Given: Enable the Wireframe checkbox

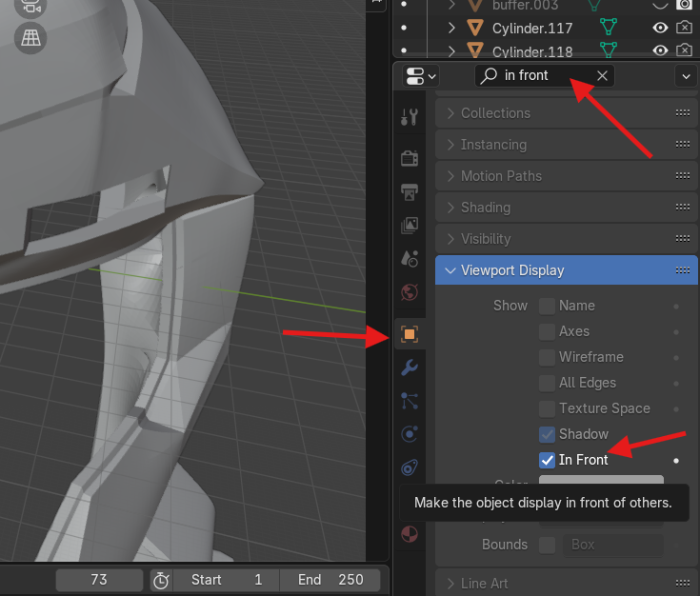Looking at the screenshot, I should (x=547, y=358).
